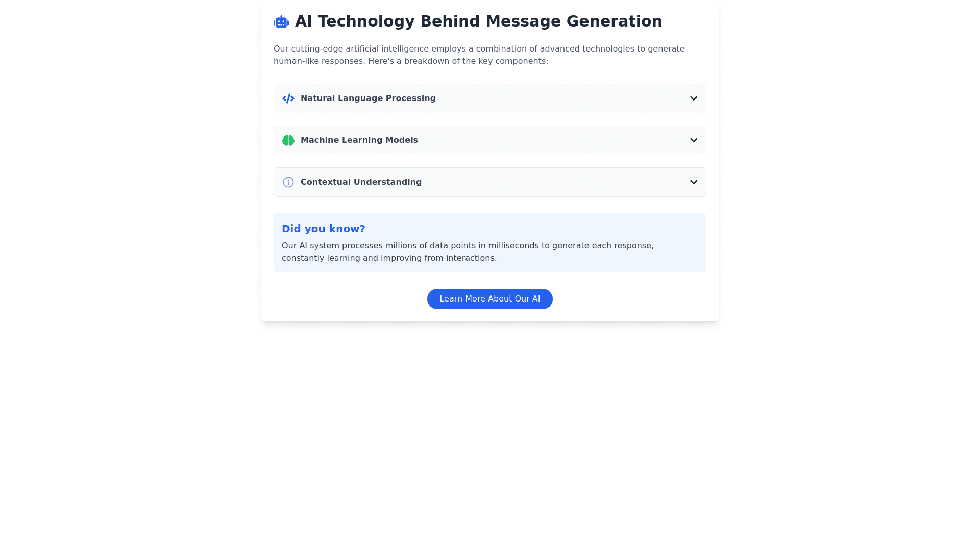Image resolution: width=980 pixels, height=551 pixels.
Task: Select the Machine Learning Models section title
Action: pyautogui.click(x=359, y=140)
